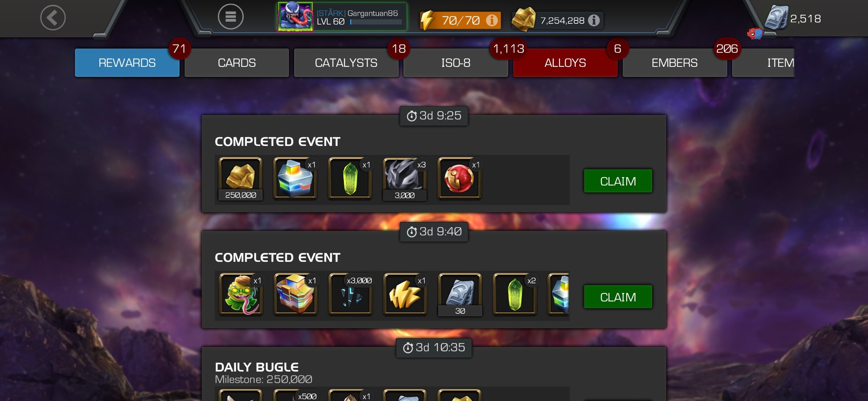The width and height of the screenshot is (868, 401).
Task: Tap the energy bar showing 70/70
Action: coord(460,20)
